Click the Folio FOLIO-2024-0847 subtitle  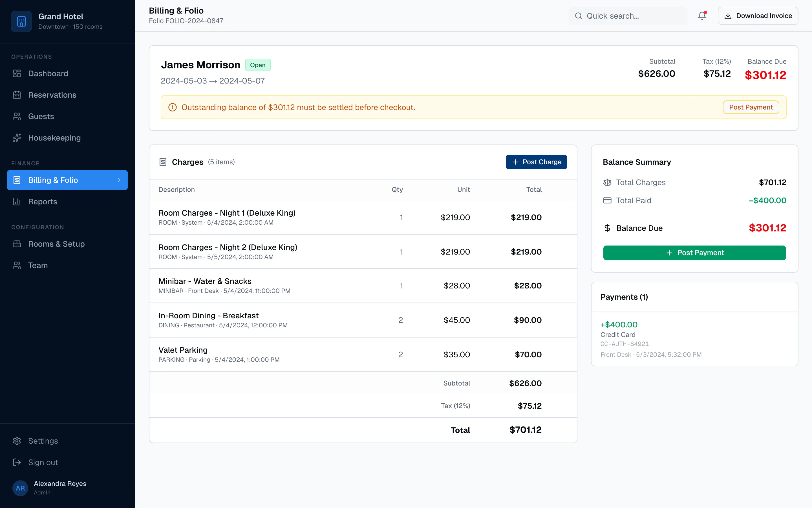point(186,21)
